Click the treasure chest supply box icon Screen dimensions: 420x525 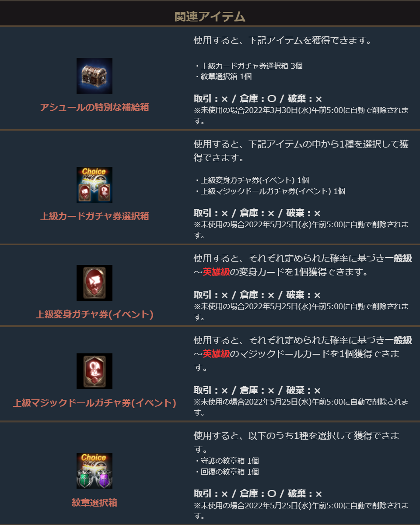pos(94,76)
